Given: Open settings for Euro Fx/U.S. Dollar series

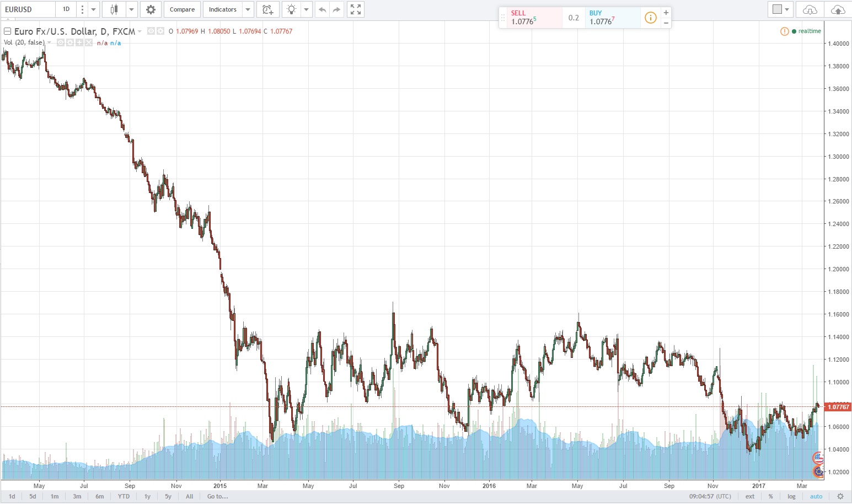Looking at the screenshot, I should coord(160,31).
